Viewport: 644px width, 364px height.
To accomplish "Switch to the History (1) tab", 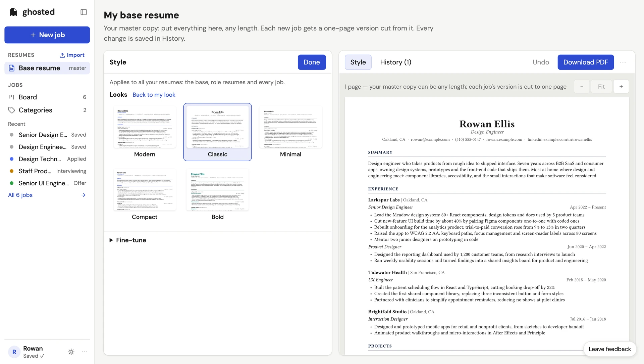I will 395,62.
